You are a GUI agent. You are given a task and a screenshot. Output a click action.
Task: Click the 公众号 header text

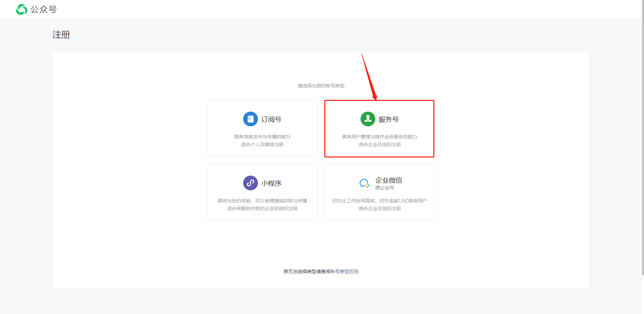coord(44,9)
